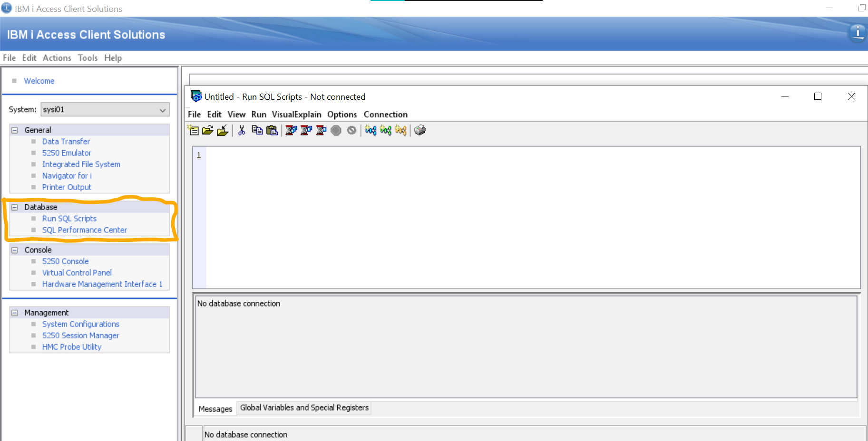Open the Connection menu
The height and width of the screenshot is (441, 868).
(x=386, y=115)
